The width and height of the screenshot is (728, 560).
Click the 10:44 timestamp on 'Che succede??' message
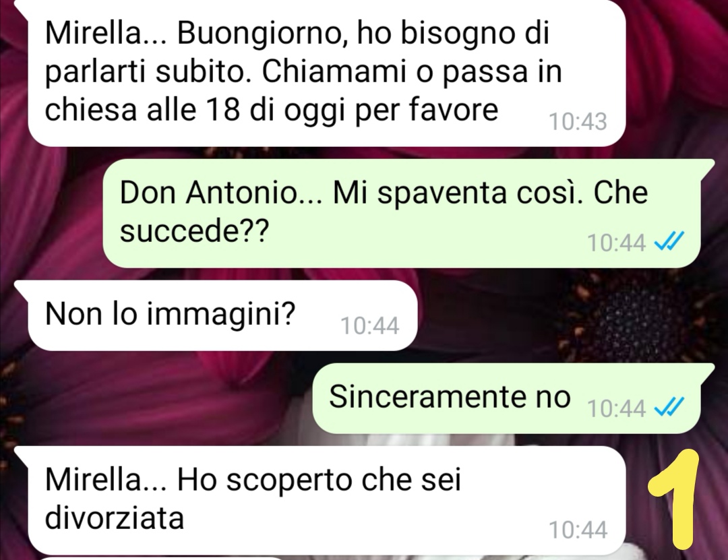(x=616, y=243)
